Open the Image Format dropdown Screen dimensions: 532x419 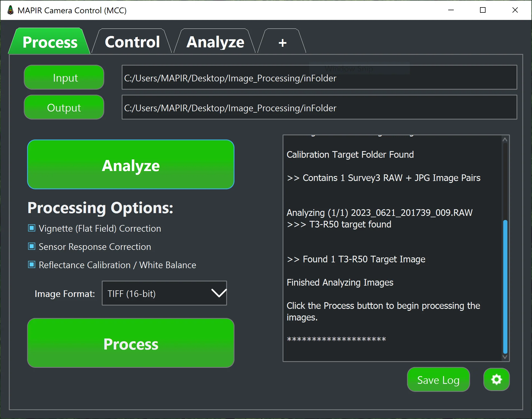coord(164,293)
